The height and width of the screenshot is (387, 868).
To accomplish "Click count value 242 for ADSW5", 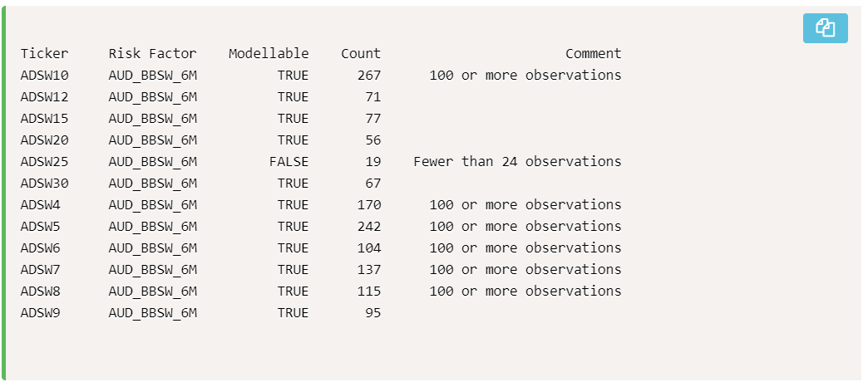I will [x=369, y=227].
